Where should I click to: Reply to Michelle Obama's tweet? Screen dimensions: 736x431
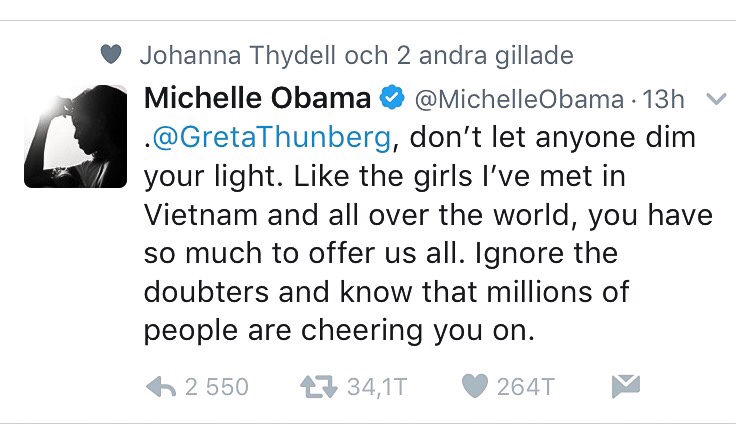click(x=162, y=387)
